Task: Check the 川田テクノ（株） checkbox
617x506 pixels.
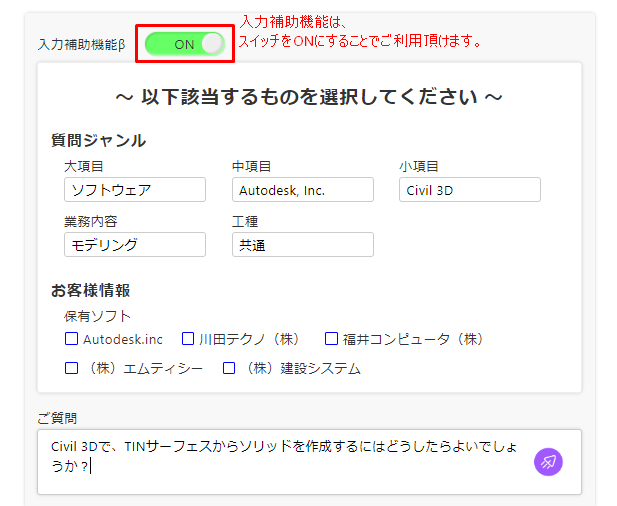Action: [188, 339]
